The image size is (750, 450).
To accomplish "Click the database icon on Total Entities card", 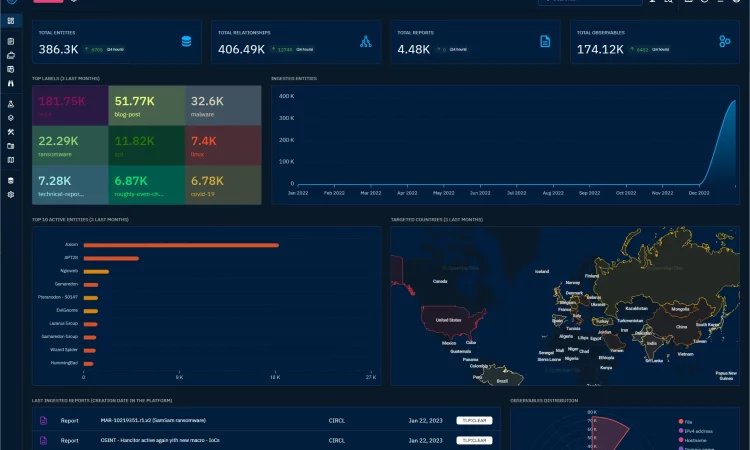I will (187, 42).
